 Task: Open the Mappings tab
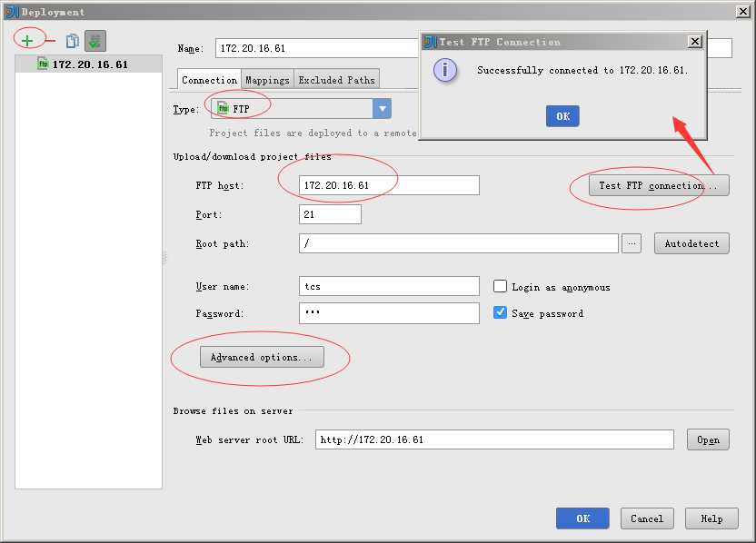[x=267, y=80]
